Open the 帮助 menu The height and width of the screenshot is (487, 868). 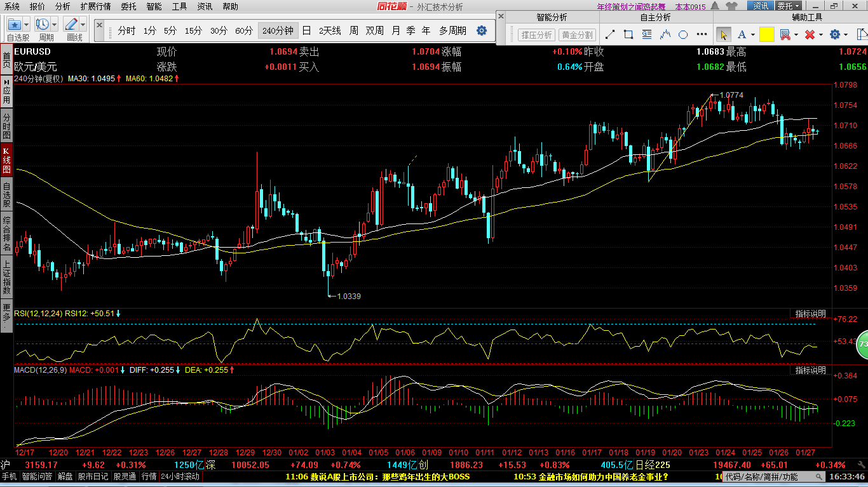click(x=231, y=6)
